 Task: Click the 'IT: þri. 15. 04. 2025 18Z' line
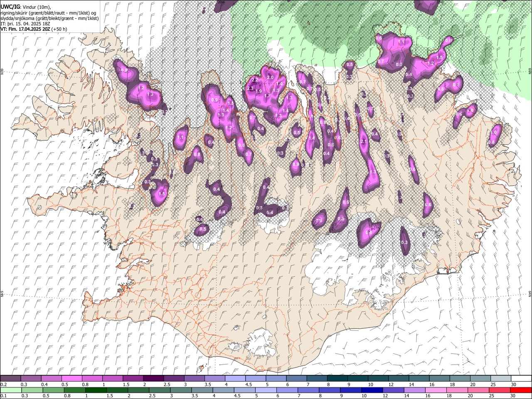(x=25, y=24)
